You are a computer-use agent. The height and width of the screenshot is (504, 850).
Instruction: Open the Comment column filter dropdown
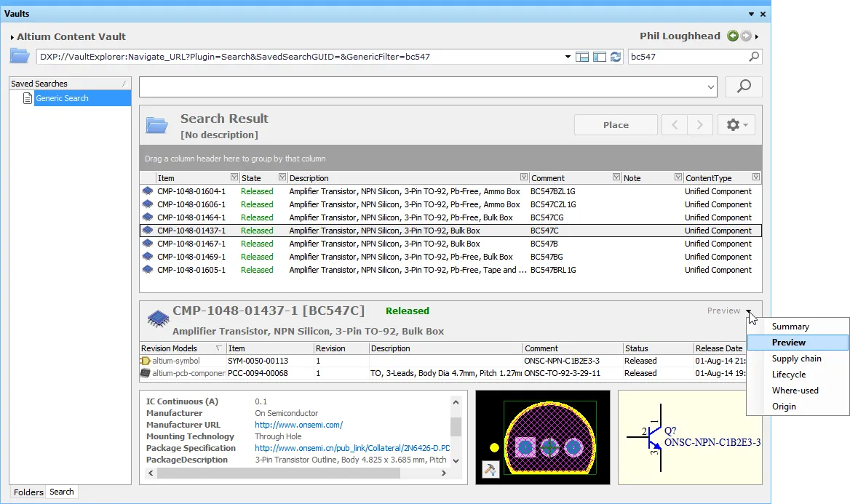point(616,177)
